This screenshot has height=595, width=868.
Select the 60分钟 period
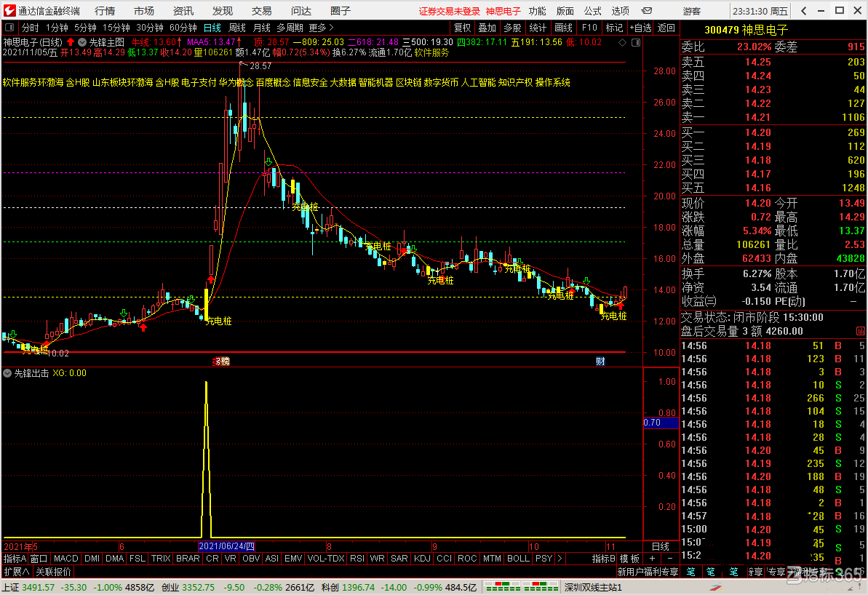click(x=183, y=28)
